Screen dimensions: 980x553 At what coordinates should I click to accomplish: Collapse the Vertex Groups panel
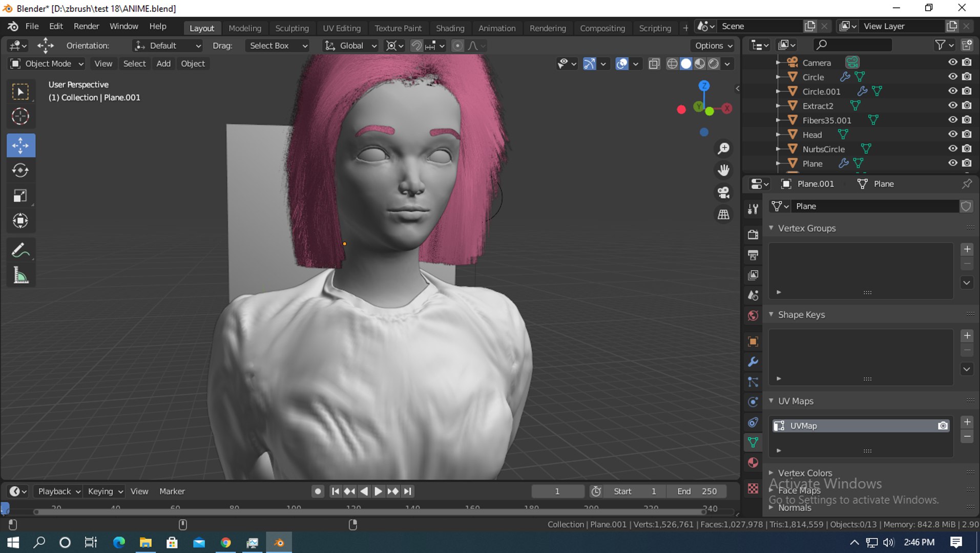click(771, 228)
